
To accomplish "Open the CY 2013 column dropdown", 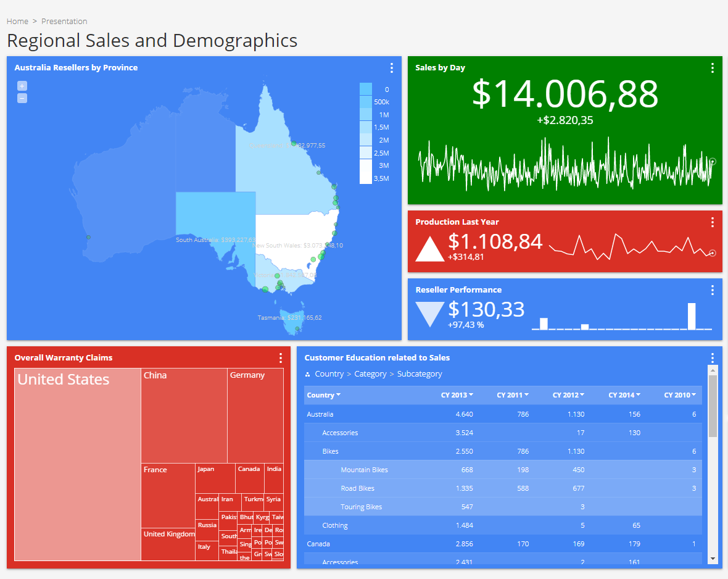I will pyautogui.click(x=471, y=395).
